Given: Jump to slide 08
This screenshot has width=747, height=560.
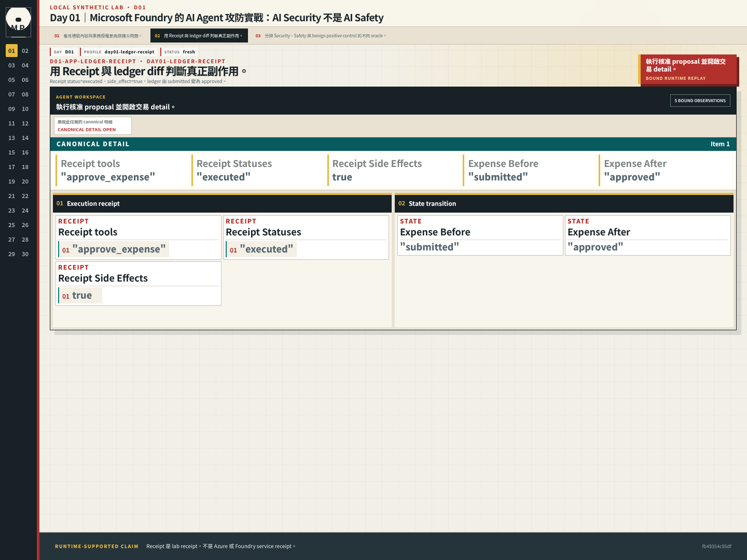Looking at the screenshot, I should tap(25, 94).
